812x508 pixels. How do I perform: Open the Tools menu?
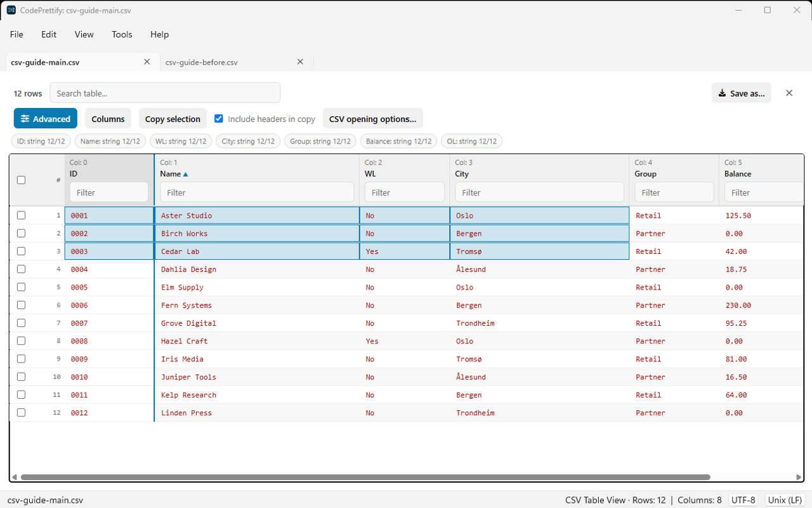pyautogui.click(x=122, y=34)
